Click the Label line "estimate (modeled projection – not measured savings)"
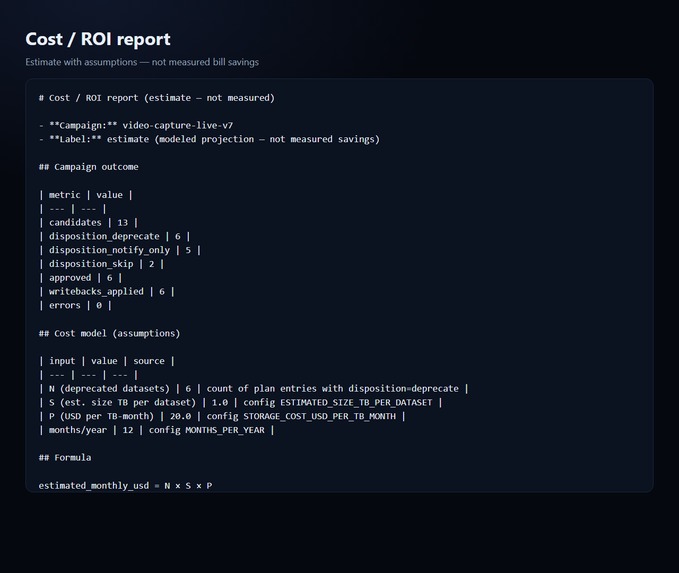The width and height of the screenshot is (679, 573). click(209, 139)
